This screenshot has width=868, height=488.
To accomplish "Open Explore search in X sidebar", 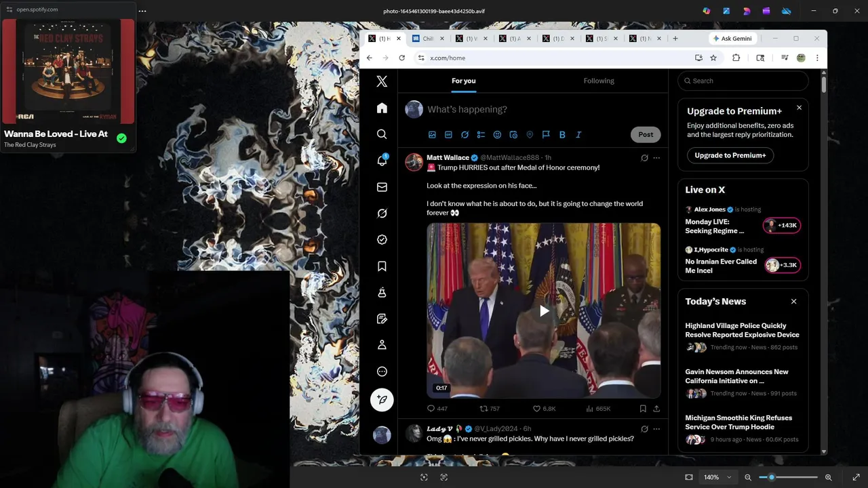I will 382,134.
